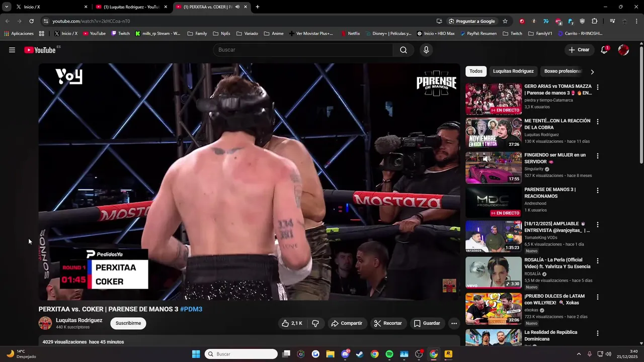Select the Boxeo profesional filter chip
Viewport: 644px width, 362px height.
tap(562, 71)
